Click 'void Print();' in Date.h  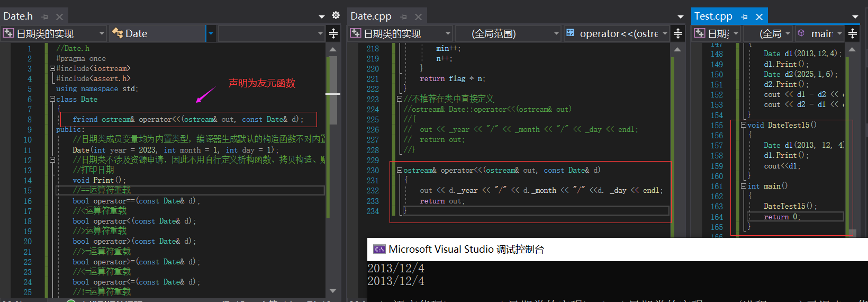pos(99,180)
